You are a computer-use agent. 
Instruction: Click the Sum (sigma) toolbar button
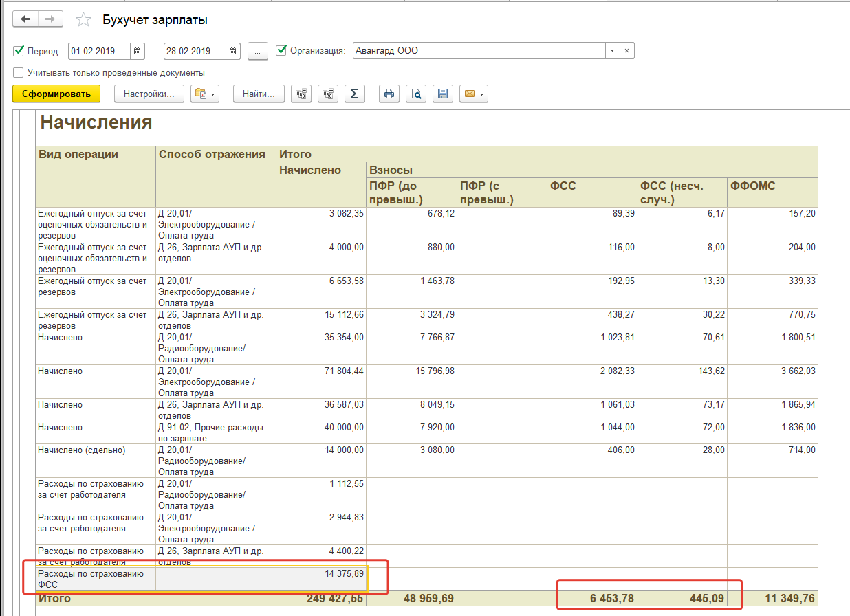[354, 94]
